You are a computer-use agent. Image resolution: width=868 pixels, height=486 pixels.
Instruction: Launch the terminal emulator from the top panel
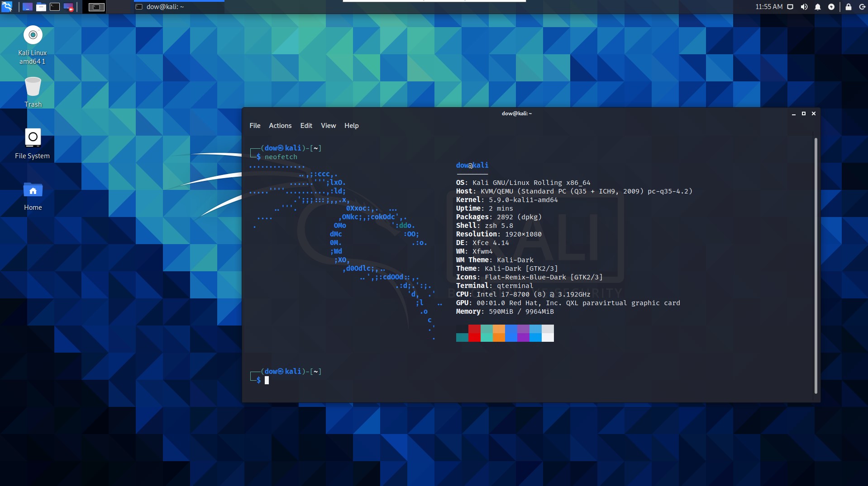pyautogui.click(x=55, y=7)
